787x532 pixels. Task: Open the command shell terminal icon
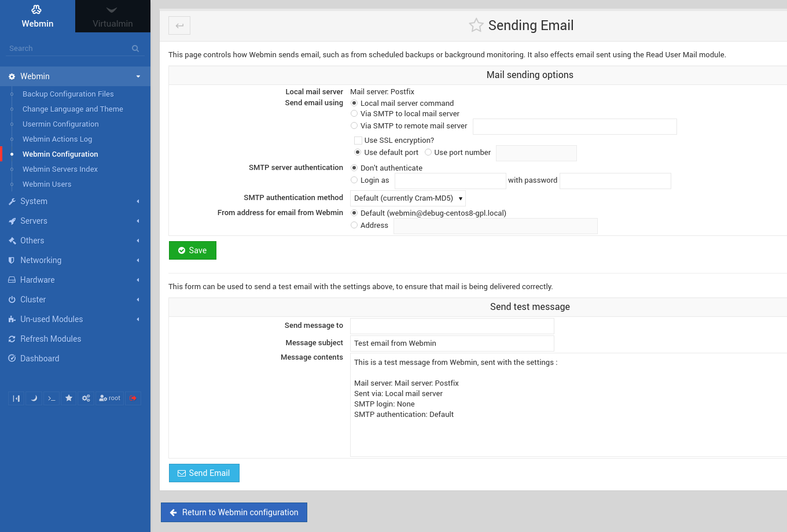click(51, 398)
